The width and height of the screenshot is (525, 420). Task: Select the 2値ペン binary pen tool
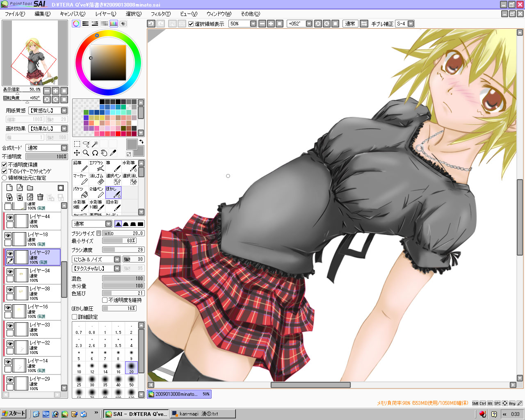[97, 192]
